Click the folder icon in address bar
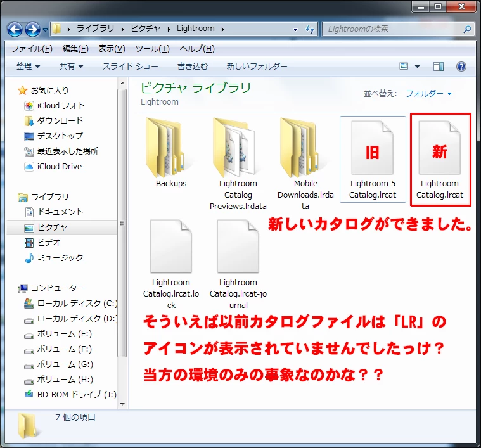Image resolution: width=481 pixels, height=448 pixels. pyautogui.click(x=56, y=29)
